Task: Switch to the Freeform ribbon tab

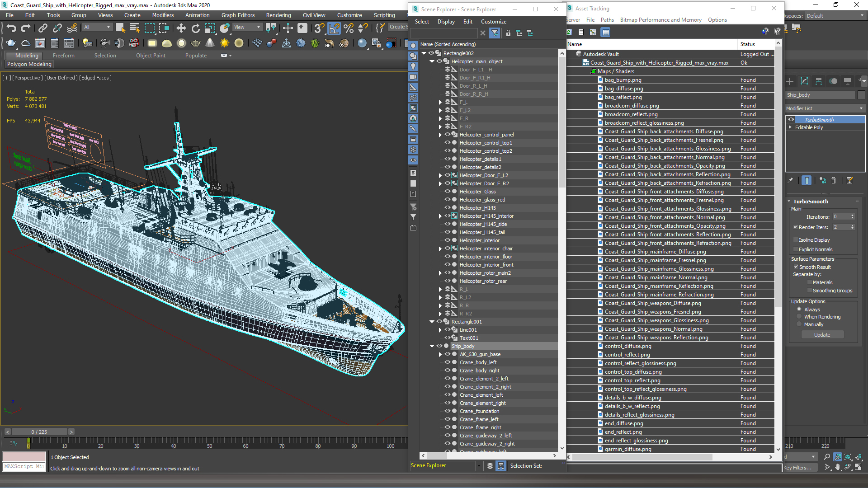Action: [x=63, y=56]
